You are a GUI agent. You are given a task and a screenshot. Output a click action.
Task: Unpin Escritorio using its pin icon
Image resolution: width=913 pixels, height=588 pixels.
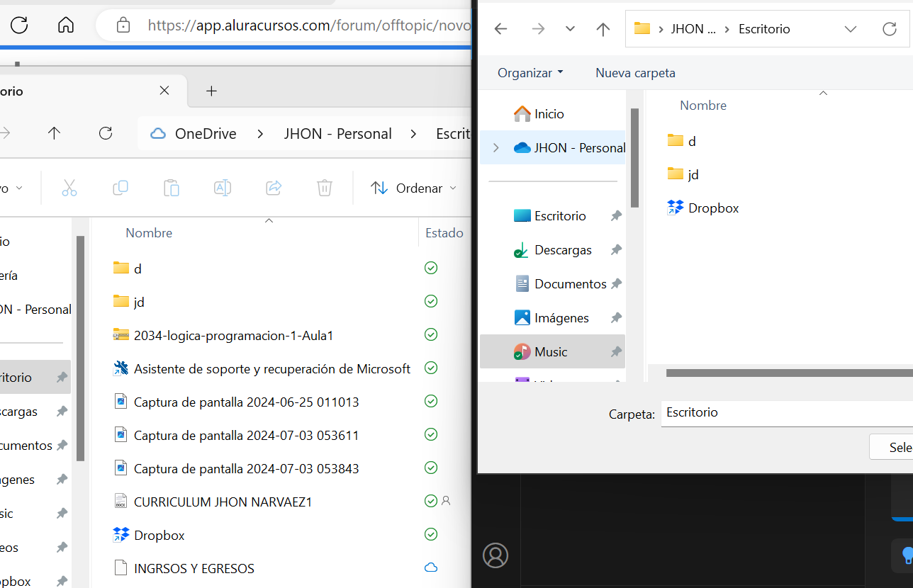[616, 216]
